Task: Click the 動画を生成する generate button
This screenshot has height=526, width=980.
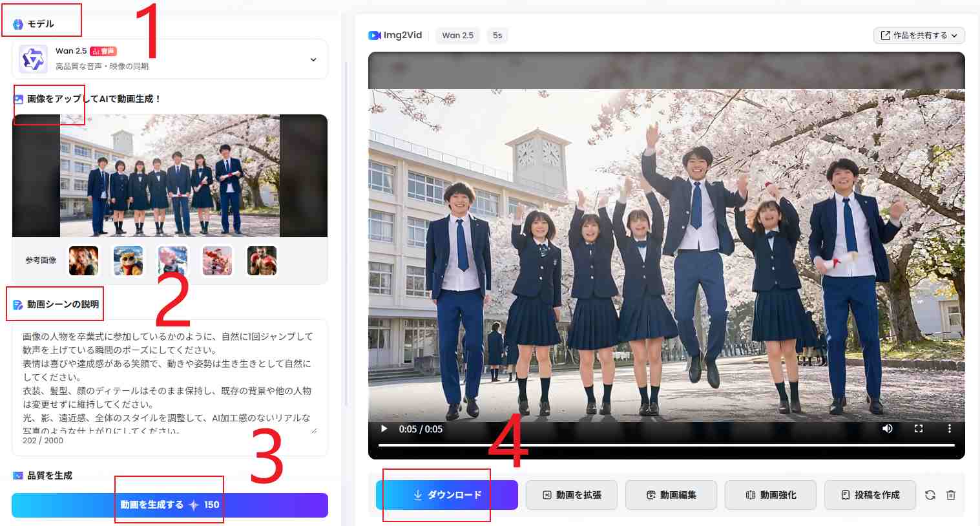Action: coord(169,505)
